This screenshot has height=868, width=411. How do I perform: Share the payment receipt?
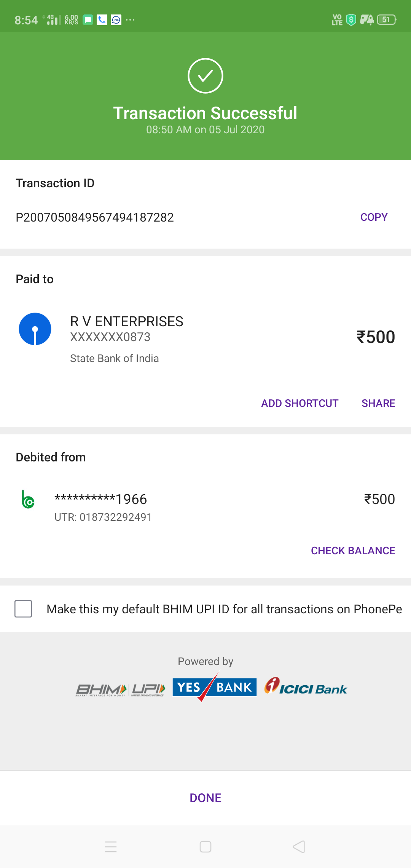(378, 403)
